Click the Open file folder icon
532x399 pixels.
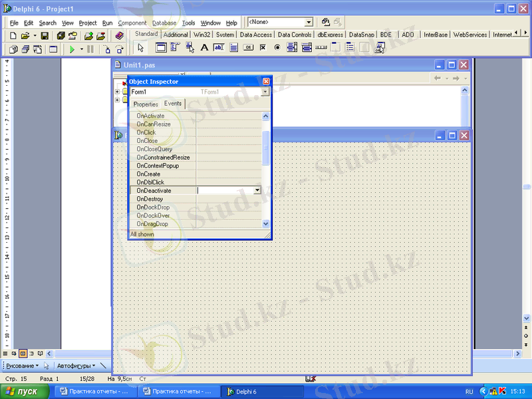tap(25, 36)
